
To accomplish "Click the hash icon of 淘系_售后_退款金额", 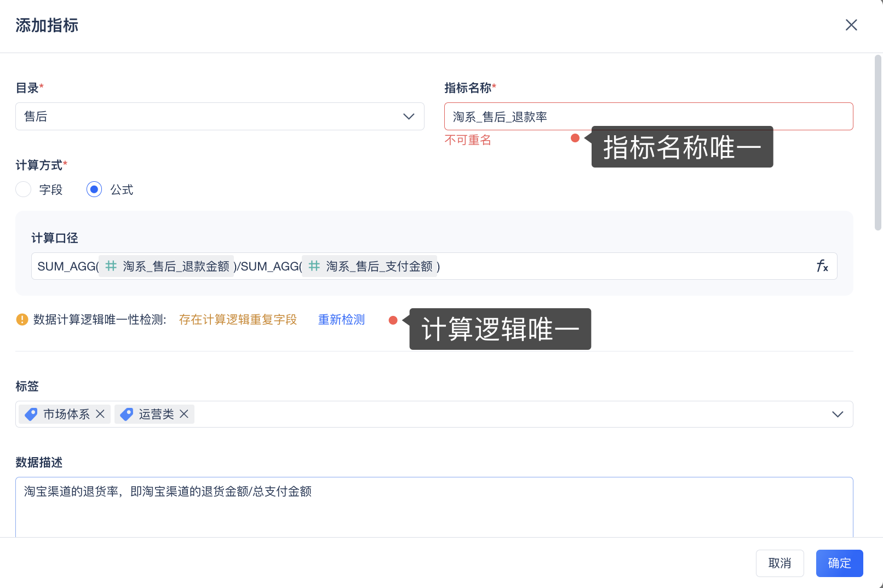I will point(111,266).
